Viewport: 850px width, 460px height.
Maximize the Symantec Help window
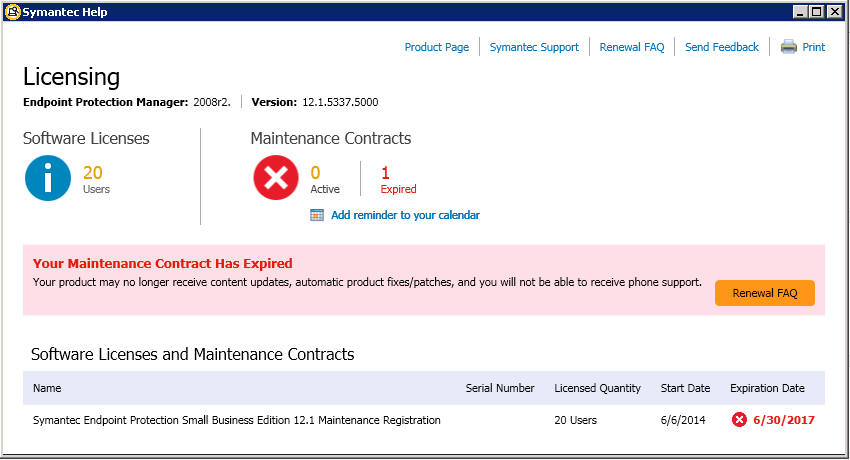[x=816, y=11]
